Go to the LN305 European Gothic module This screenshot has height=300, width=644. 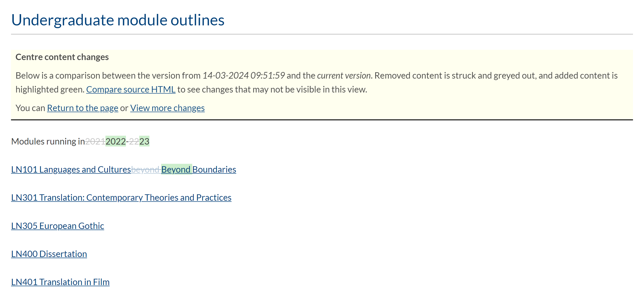(57, 226)
